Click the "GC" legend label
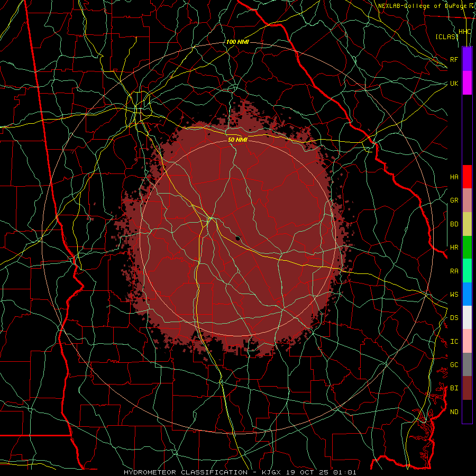The width and height of the screenshot is (476, 476). (454, 365)
